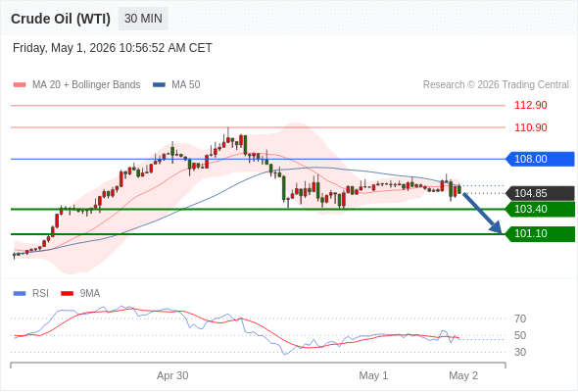
Task: Click the Research © 2026 Trading Central credit
Action: pos(496,85)
